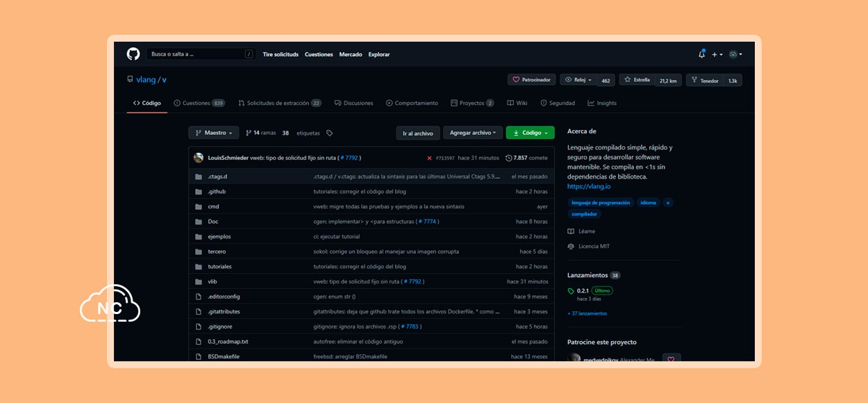Click the lenguaje de programación topic tag
The width and height of the screenshot is (868, 403).
click(599, 203)
